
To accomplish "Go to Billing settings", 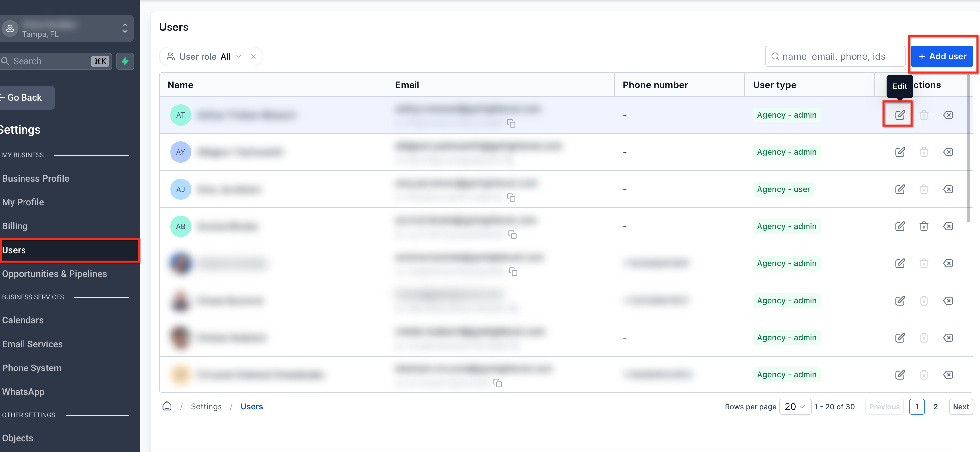I will [15, 226].
